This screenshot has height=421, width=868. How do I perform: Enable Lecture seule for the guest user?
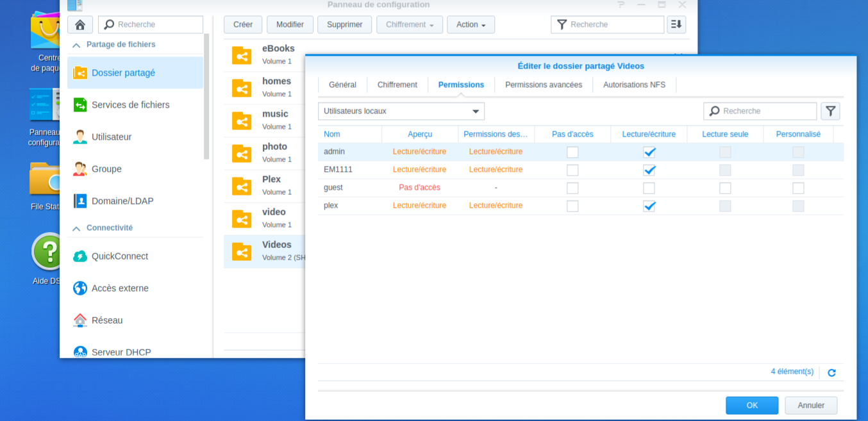725,188
